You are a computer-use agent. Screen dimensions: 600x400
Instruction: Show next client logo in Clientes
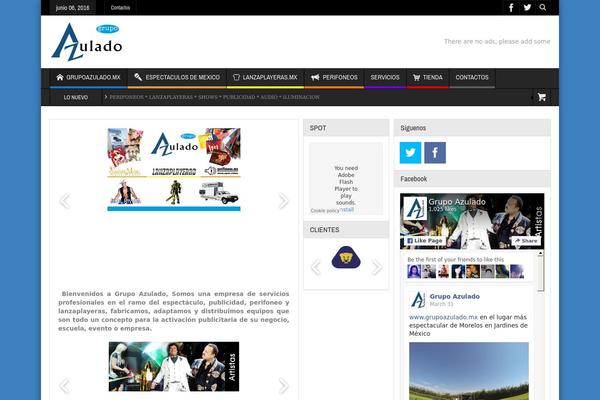pos(377,267)
